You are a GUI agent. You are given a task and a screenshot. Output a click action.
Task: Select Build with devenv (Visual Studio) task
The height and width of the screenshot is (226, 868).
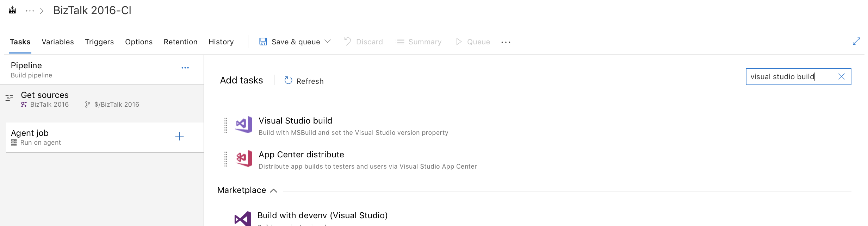[x=322, y=215]
